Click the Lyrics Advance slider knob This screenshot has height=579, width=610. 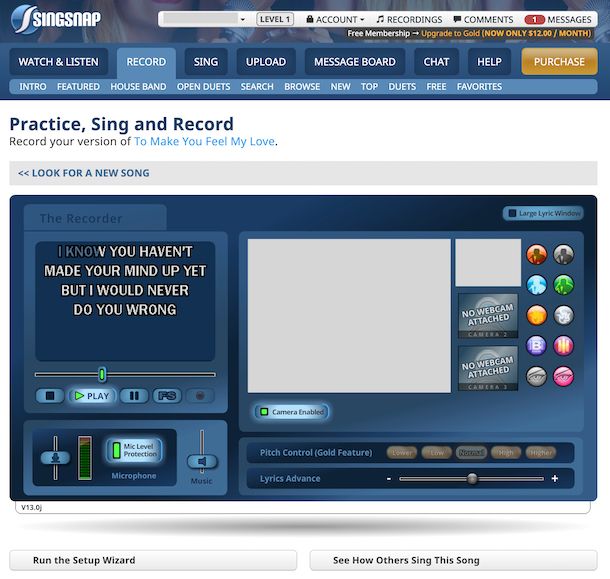click(x=472, y=478)
